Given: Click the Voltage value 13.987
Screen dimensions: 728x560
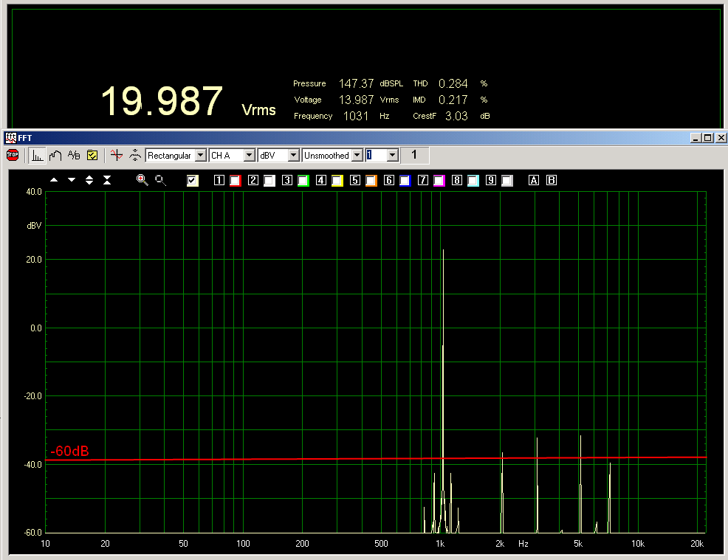Looking at the screenshot, I should (x=356, y=100).
